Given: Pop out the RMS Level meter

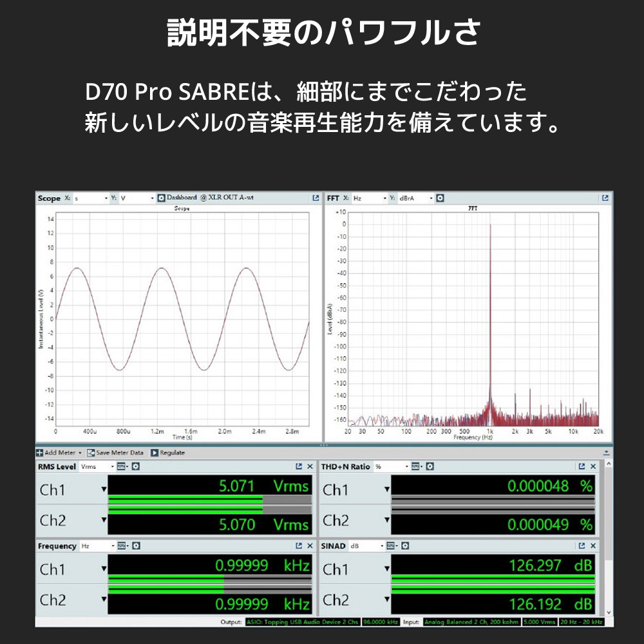Looking at the screenshot, I should pyautogui.click(x=299, y=466).
